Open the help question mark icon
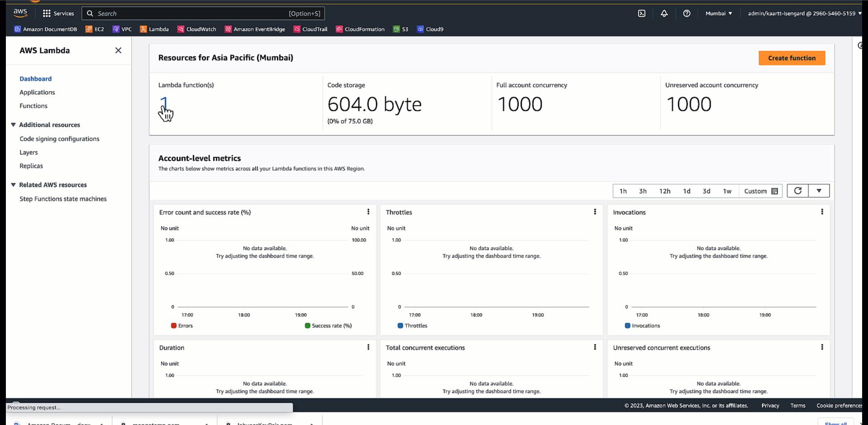Screen dimensions: 868x425 [687, 14]
